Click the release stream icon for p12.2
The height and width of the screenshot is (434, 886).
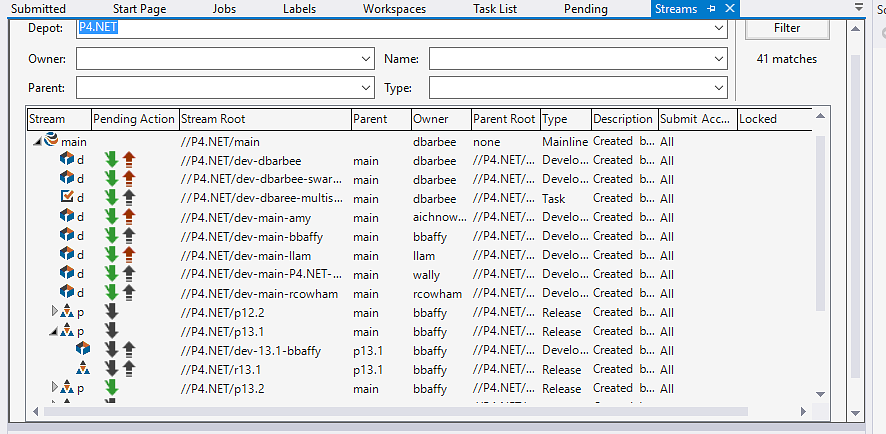pos(67,312)
